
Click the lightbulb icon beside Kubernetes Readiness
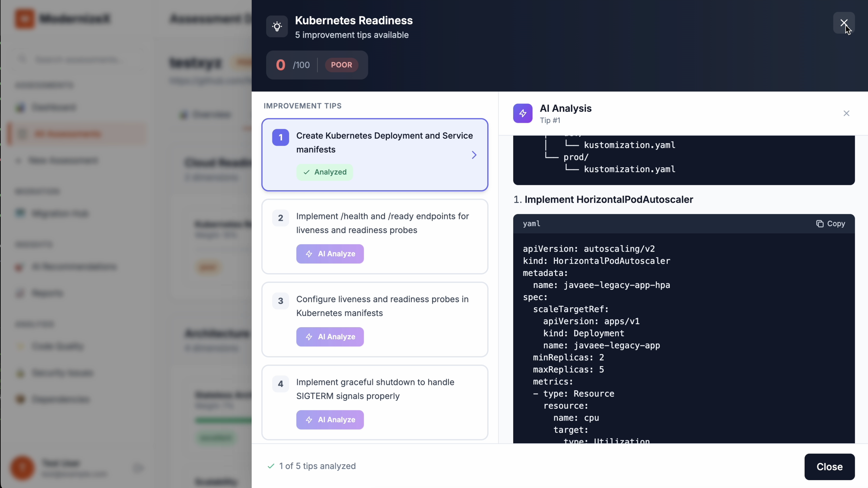[277, 27]
